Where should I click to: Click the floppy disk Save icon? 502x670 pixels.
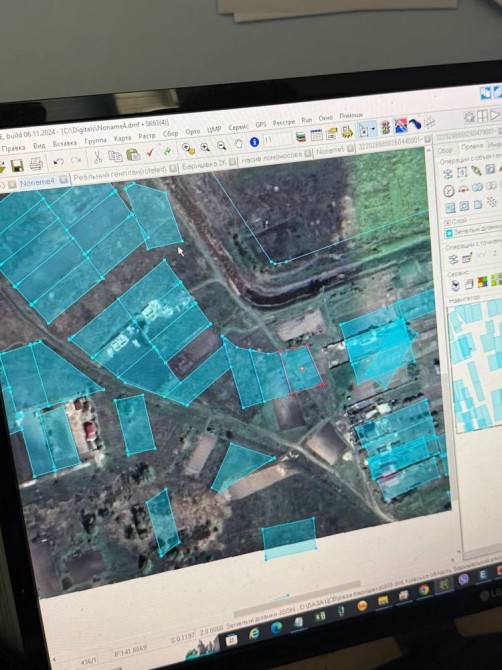tap(17, 165)
